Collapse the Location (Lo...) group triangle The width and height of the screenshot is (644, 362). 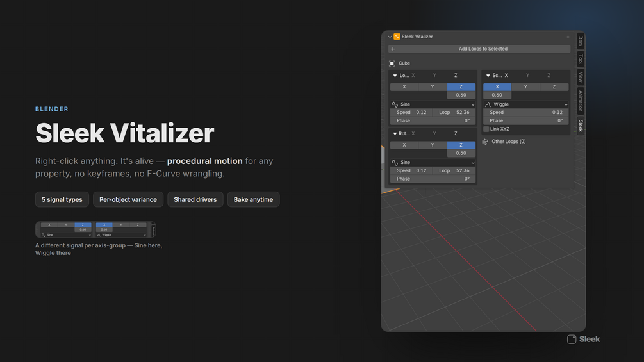click(395, 76)
